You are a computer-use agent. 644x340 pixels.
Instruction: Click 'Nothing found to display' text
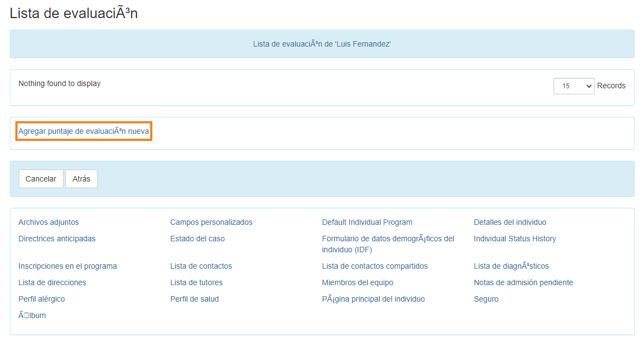point(60,83)
